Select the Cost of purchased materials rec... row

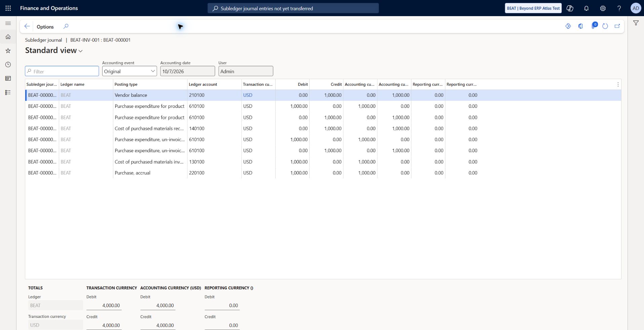point(323,128)
